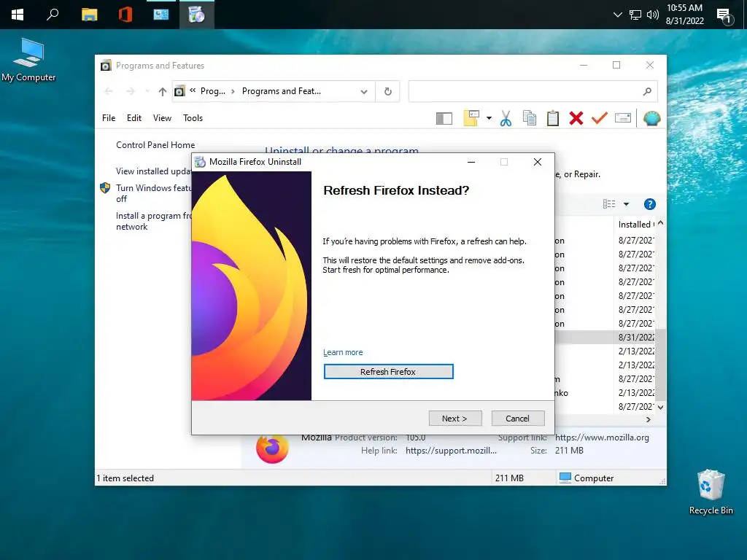Image resolution: width=747 pixels, height=560 pixels.
Task: Refresh the Programs and Features view
Action: pos(388,91)
